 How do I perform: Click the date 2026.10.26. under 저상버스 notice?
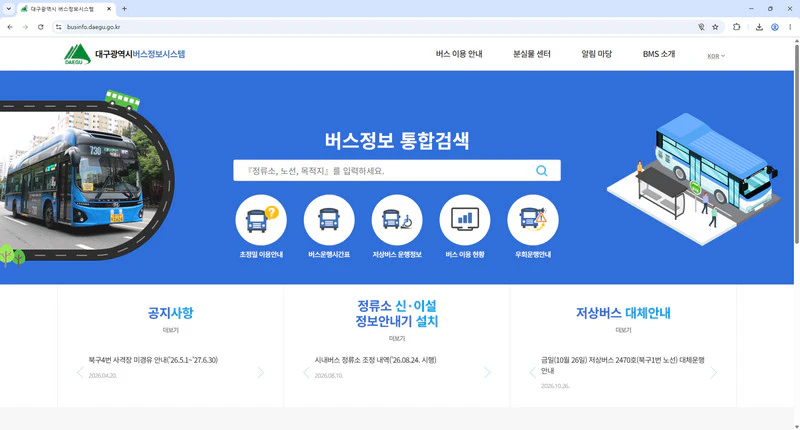(555, 386)
